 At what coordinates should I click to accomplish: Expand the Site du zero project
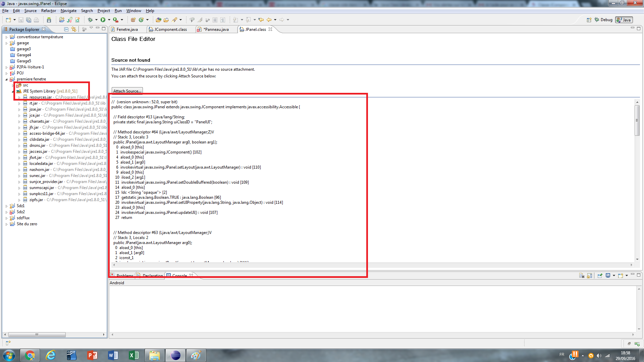(x=6, y=224)
